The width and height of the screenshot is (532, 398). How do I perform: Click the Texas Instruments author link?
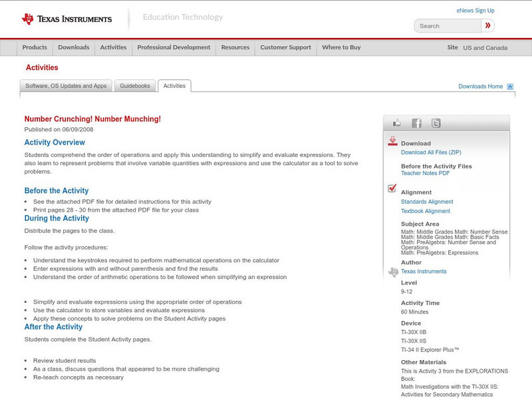(424, 272)
